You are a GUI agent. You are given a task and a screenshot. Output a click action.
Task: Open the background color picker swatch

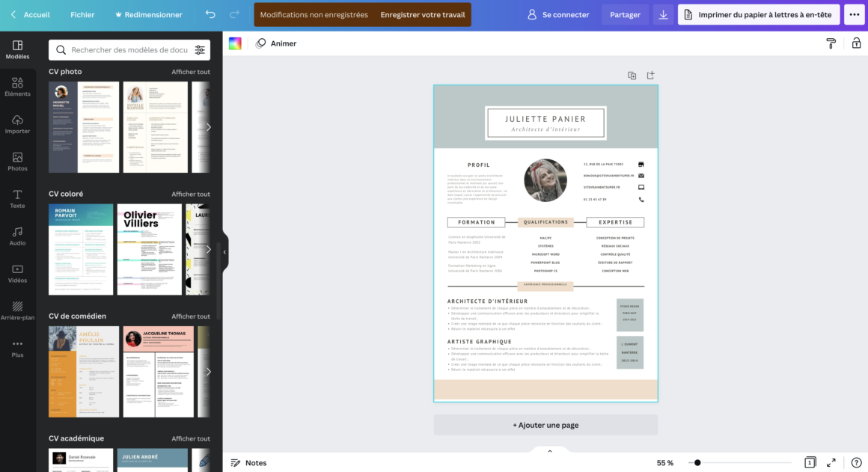235,43
